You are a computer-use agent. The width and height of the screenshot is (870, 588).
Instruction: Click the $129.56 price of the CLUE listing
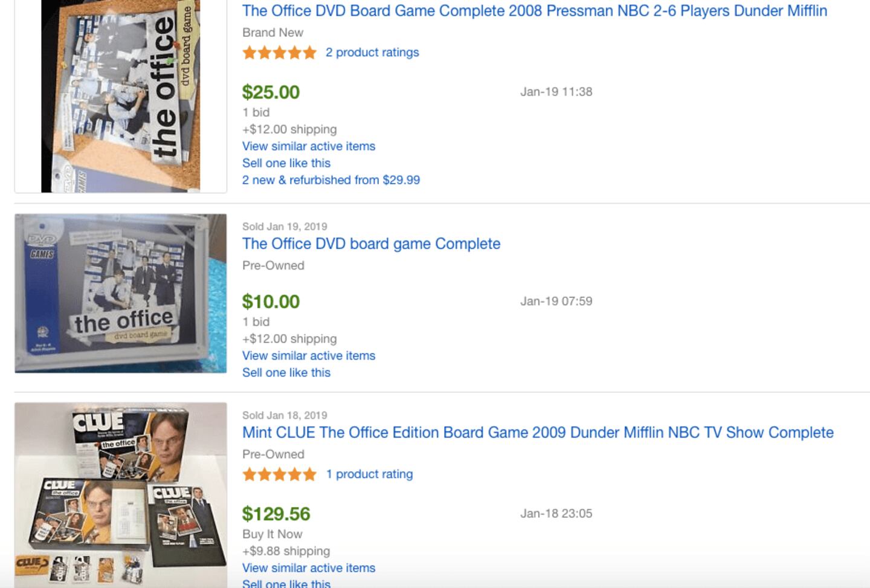(275, 514)
